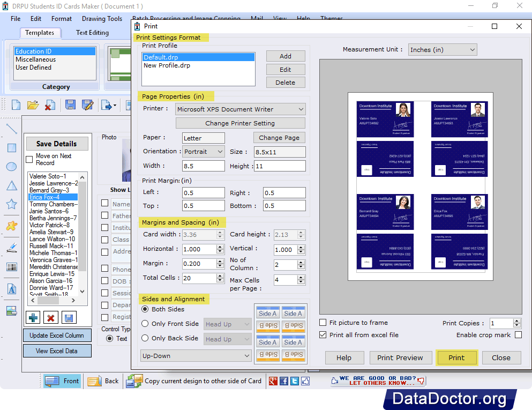Switch to the Templates tab

pos(40,33)
